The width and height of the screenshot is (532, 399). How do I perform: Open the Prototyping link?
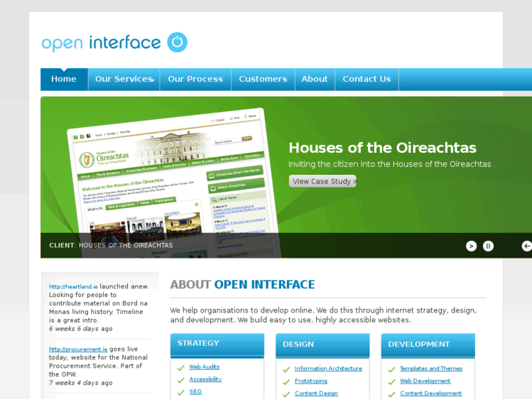[311, 381]
